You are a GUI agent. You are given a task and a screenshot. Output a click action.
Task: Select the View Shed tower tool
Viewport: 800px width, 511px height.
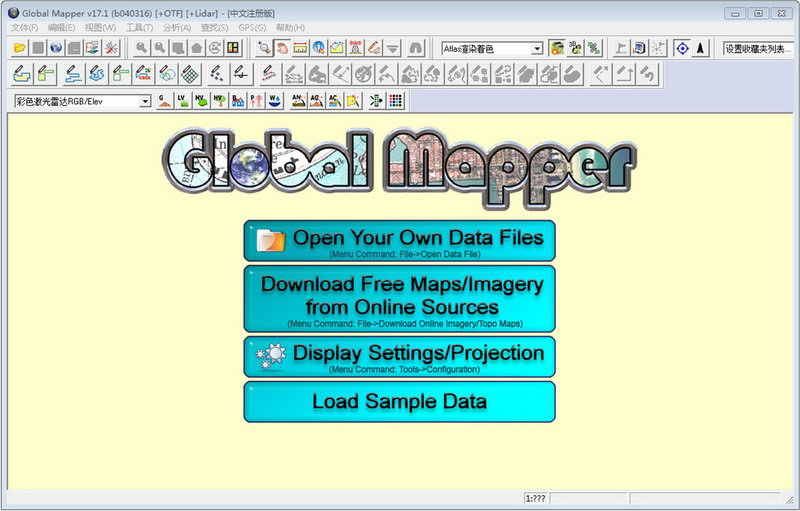(x=356, y=48)
